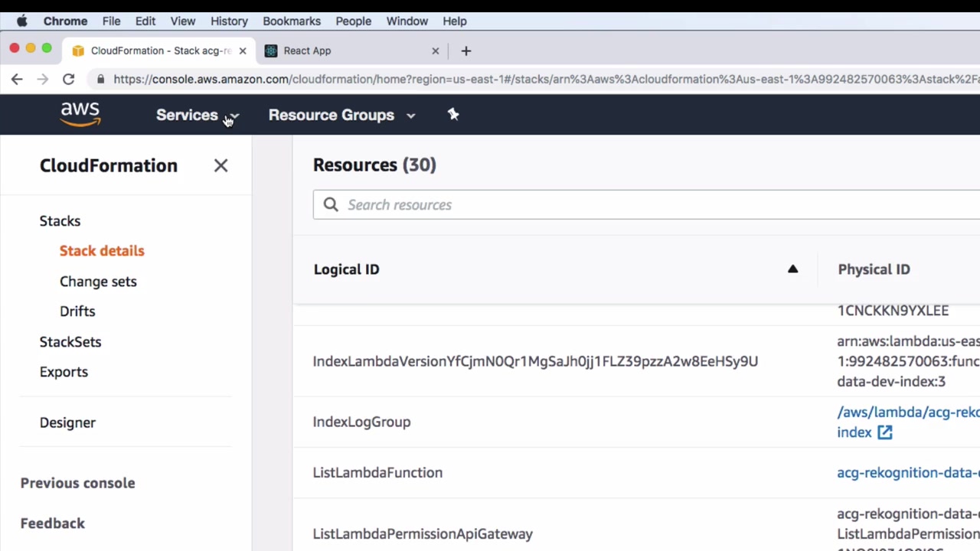
Task: Toggle the ascending sort arrow
Action: (x=792, y=269)
